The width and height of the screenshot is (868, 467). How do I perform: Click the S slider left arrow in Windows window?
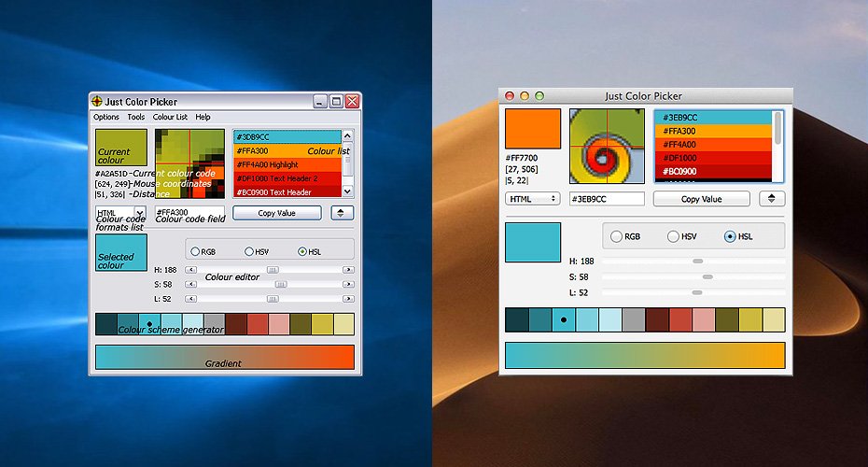coord(191,284)
